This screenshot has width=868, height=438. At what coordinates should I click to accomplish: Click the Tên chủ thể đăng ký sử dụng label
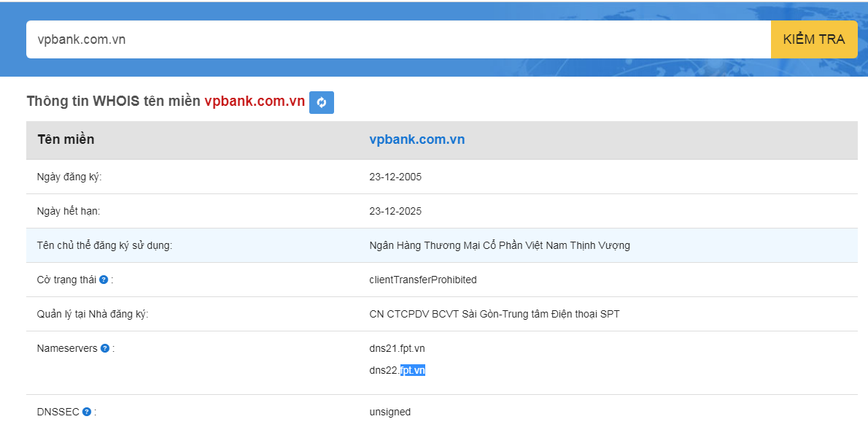point(104,245)
